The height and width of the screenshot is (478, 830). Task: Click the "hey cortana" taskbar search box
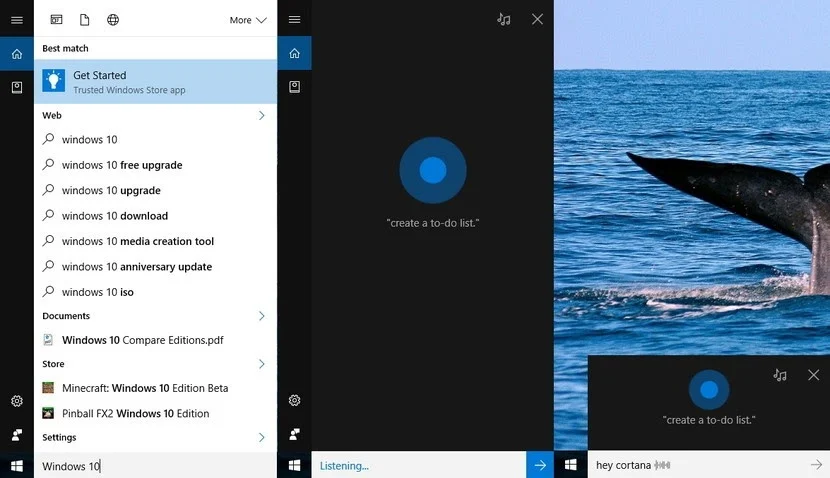tap(709, 465)
